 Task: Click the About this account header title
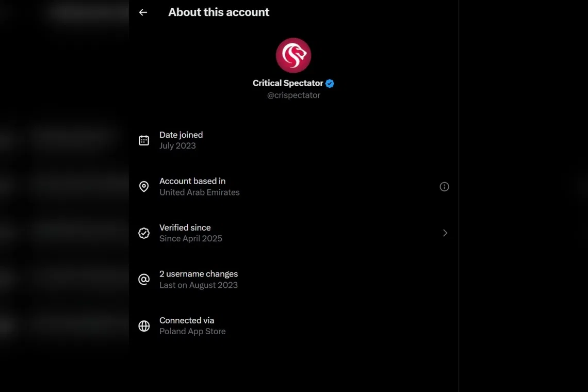pos(219,12)
